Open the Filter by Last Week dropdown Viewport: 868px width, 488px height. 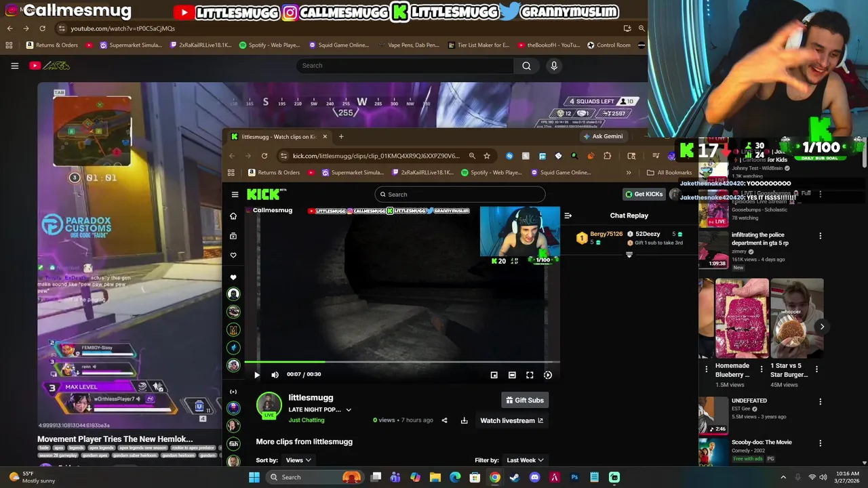point(525,460)
